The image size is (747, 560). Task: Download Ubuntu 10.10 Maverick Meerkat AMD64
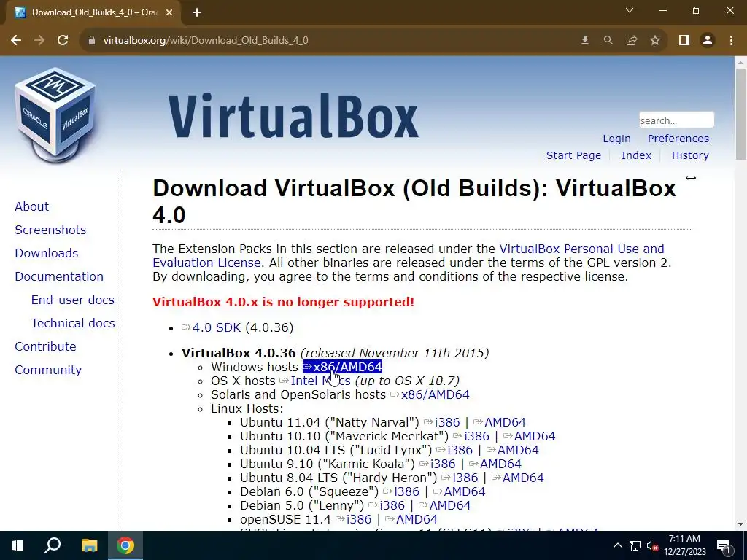529,436
